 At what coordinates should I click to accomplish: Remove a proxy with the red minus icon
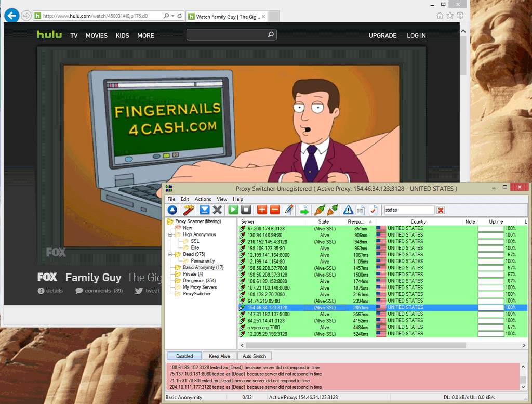[x=275, y=210]
